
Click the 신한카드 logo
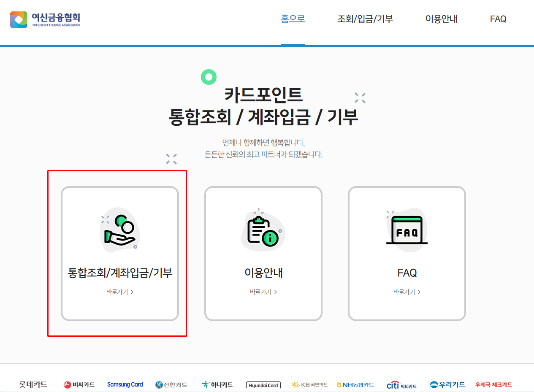pos(171,385)
